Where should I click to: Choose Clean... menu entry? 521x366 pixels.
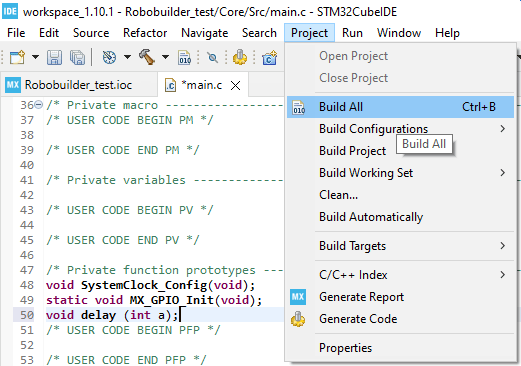pyautogui.click(x=400, y=195)
